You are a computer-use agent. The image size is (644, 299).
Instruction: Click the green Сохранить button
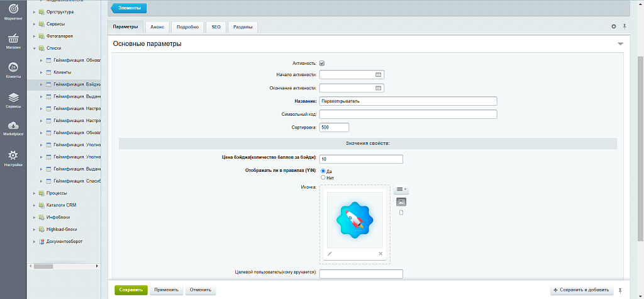click(131, 290)
